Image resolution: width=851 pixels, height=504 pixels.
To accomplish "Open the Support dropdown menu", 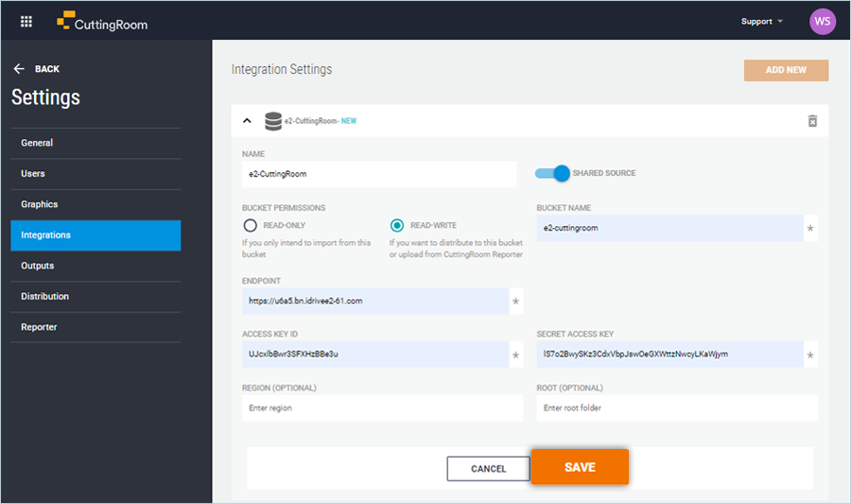I will 762,22.
